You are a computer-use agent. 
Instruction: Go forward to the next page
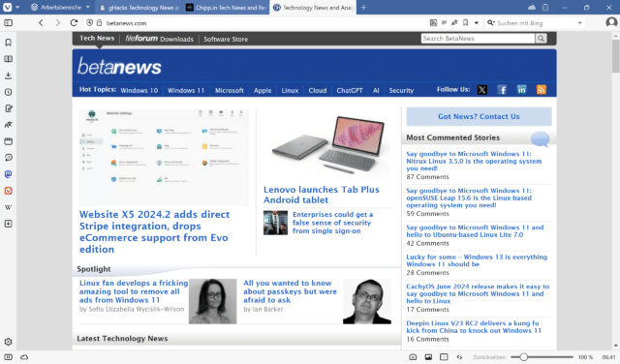tap(58, 23)
